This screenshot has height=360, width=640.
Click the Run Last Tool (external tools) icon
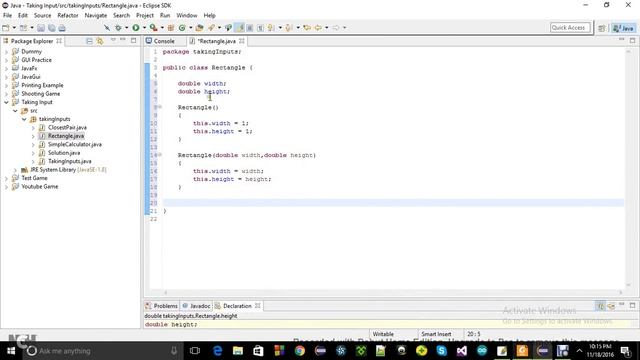[153, 28]
